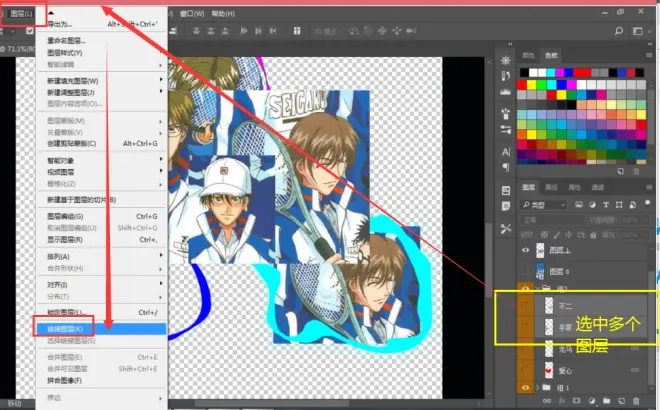Click new adjustment layer icon at panel bottom
Screen dimensions: 660x410
coord(591,401)
